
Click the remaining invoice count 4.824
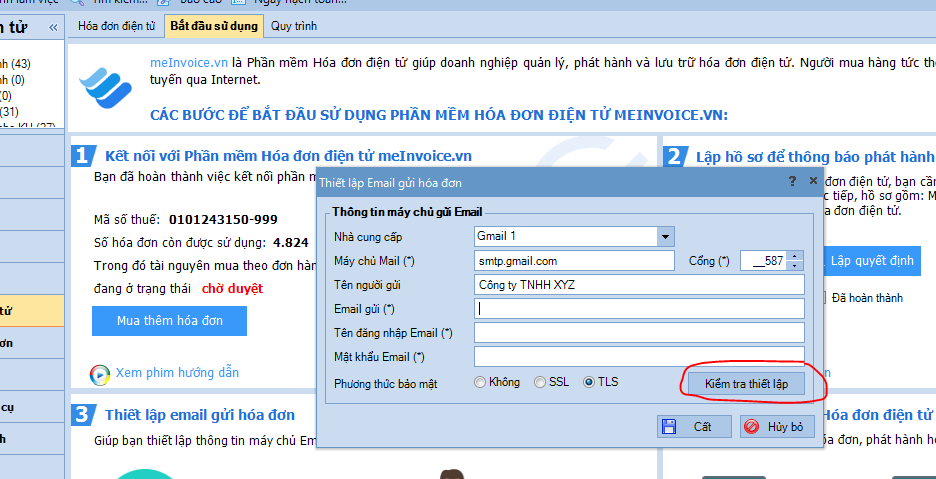tap(290, 242)
